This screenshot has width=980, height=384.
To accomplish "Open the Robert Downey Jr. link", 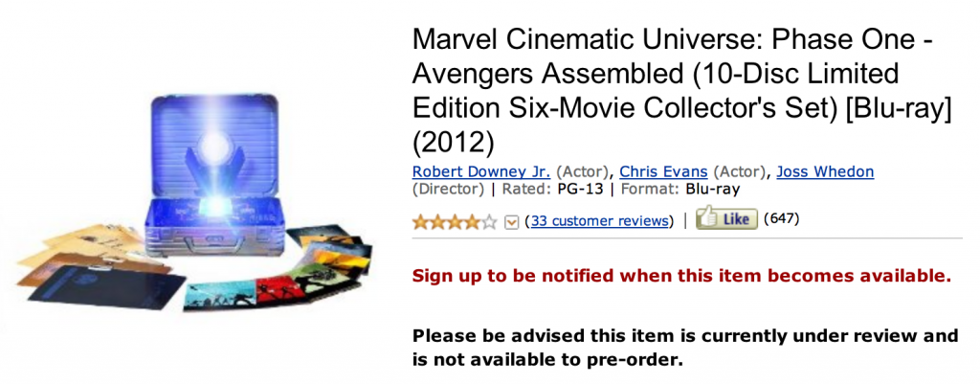I will coord(480,171).
